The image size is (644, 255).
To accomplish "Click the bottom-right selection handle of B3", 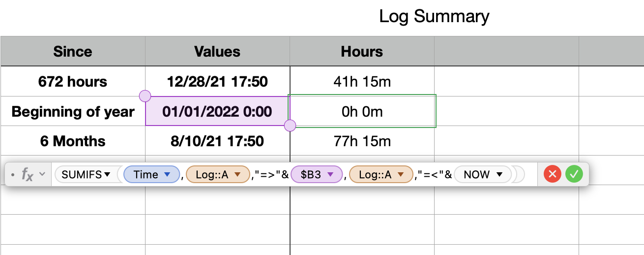I will click(x=290, y=126).
